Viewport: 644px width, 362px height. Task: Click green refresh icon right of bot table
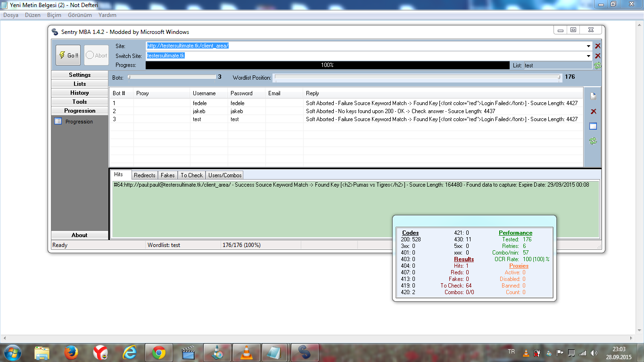[x=593, y=141]
